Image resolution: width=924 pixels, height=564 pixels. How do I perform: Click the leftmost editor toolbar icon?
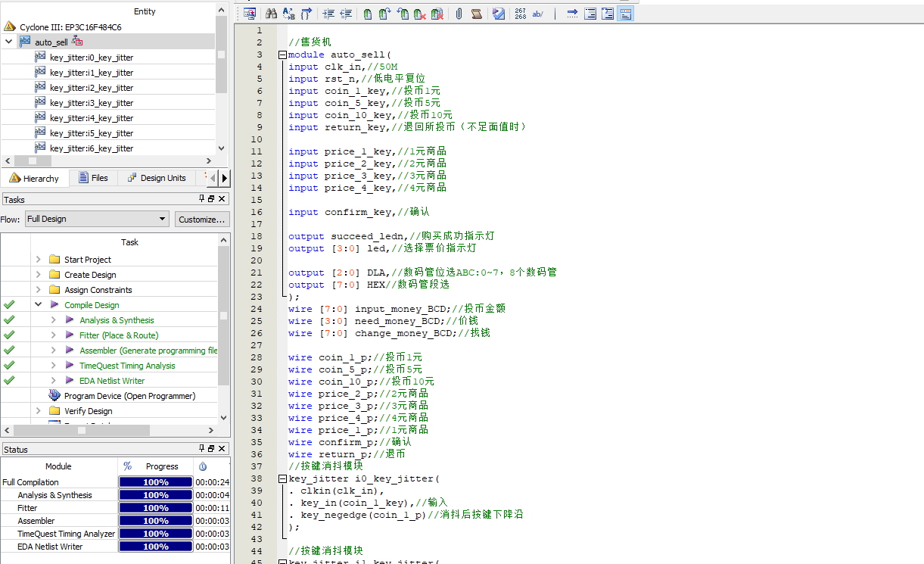tap(249, 14)
